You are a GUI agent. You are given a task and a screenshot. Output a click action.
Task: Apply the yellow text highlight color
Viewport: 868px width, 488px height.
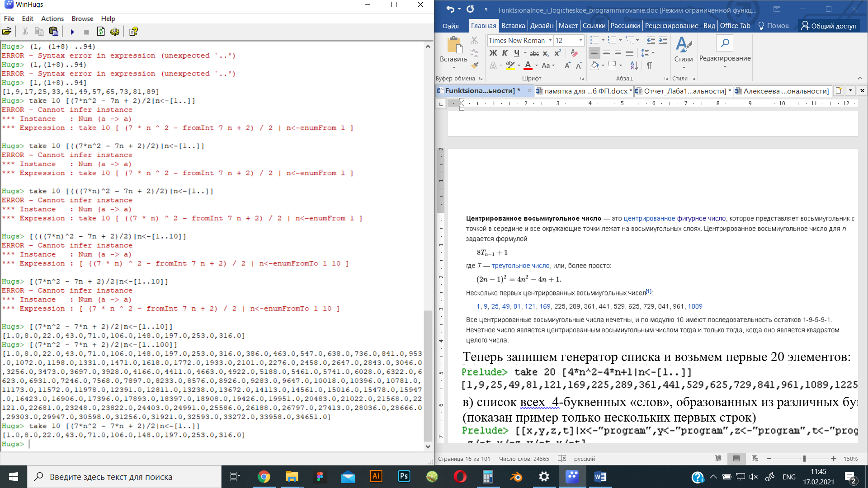click(510, 66)
